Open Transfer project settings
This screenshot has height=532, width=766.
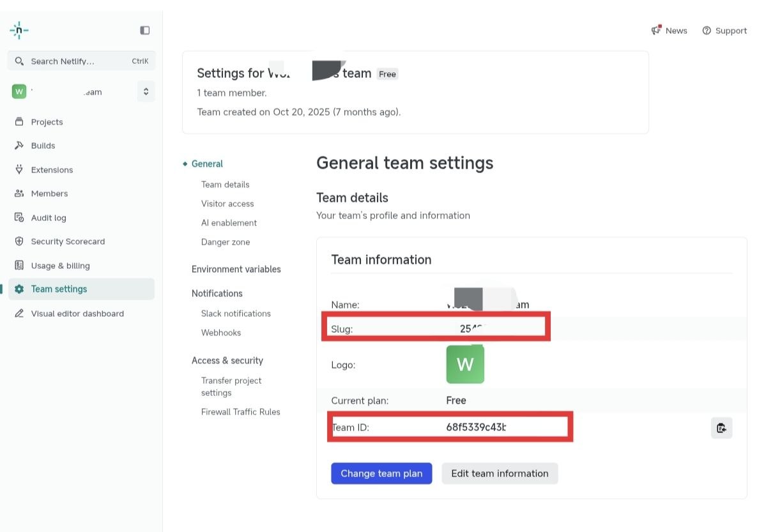tap(231, 386)
